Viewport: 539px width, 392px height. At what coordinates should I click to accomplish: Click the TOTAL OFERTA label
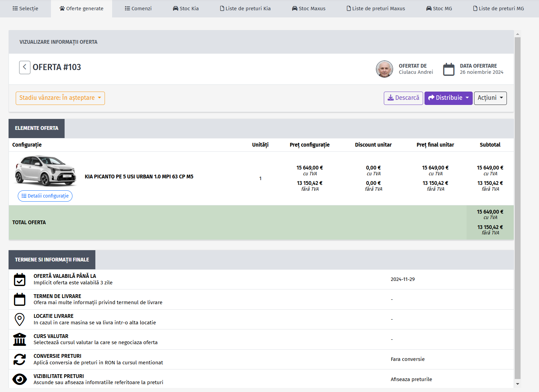pyautogui.click(x=29, y=222)
